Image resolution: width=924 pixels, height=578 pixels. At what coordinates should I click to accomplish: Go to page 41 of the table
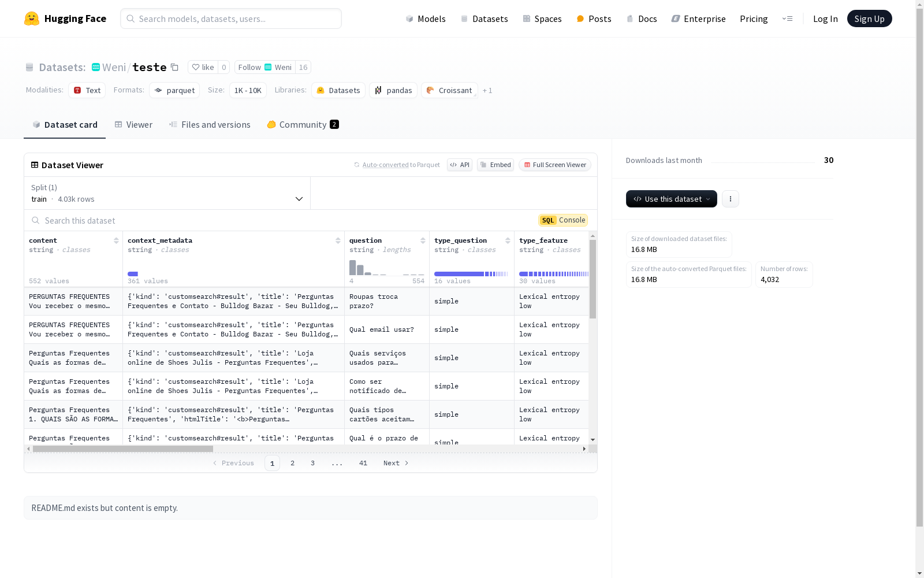point(363,463)
